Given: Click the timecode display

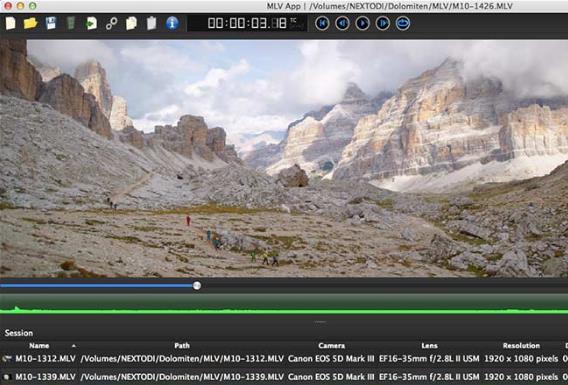Looking at the screenshot, I should (247, 24).
